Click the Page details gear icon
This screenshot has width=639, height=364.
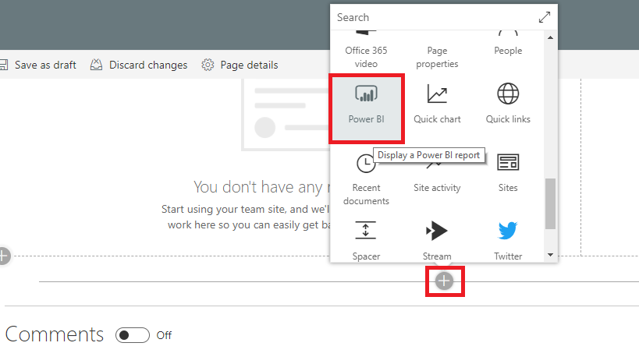[x=208, y=65]
